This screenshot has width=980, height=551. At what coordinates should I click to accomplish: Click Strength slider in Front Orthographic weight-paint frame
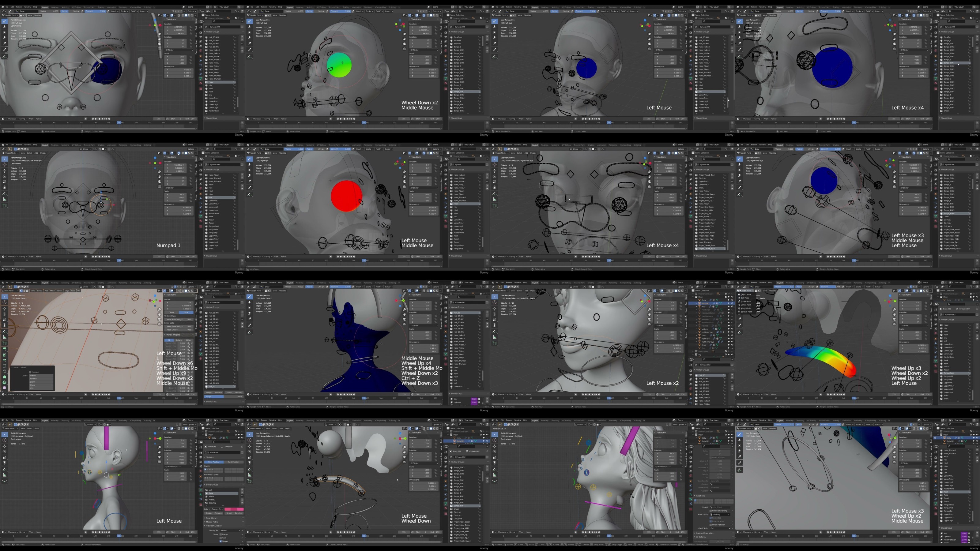click(96, 11)
